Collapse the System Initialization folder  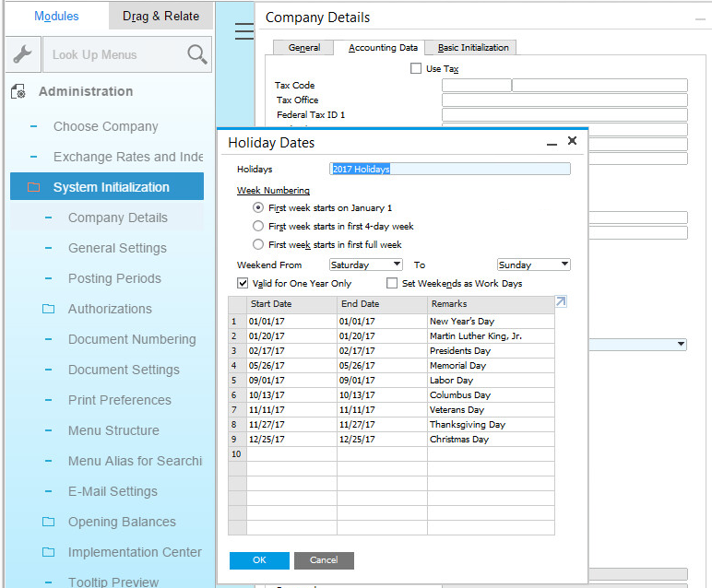pyautogui.click(x=34, y=187)
